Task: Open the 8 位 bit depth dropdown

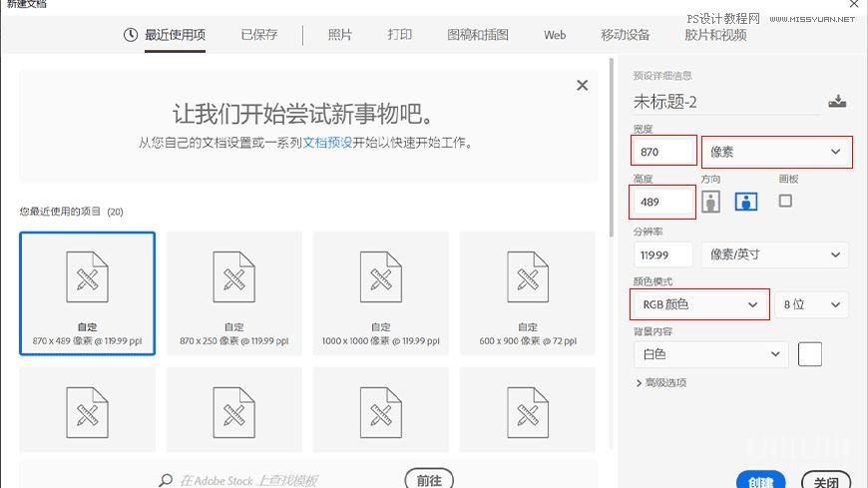Action: [x=812, y=304]
